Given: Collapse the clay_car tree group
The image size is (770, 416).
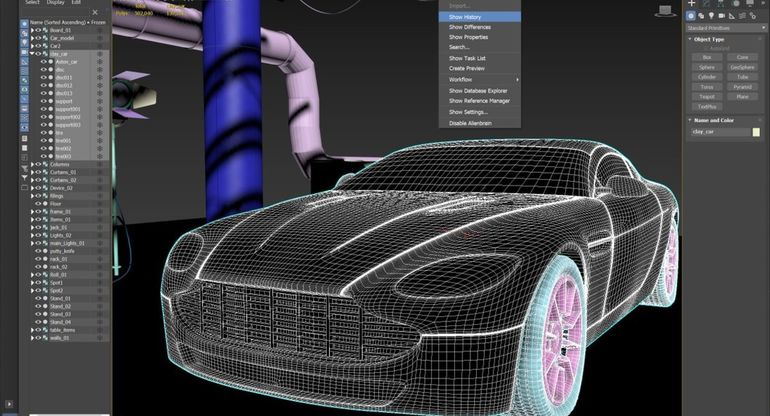Looking at the screenshot, I should click(x=32, y=53).
